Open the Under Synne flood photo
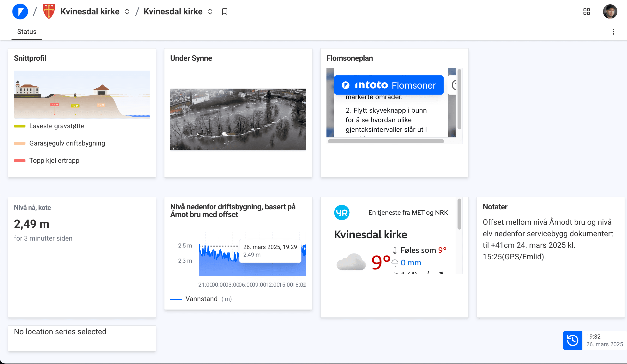Viewport: 627px width, 364px height. [238, 119]
